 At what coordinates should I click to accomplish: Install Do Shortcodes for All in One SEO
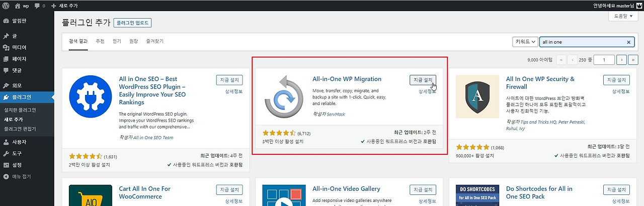(x=616, y=190)
